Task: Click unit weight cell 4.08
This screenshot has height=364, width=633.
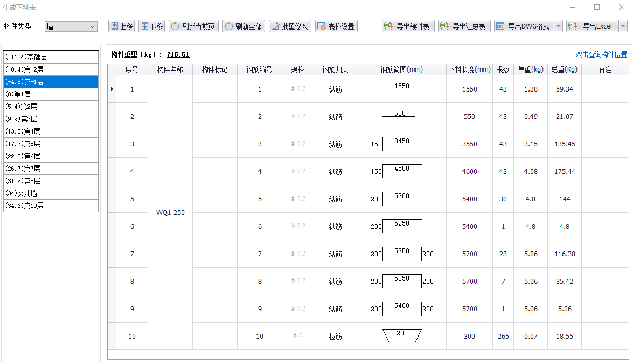Action: point(531,171)
